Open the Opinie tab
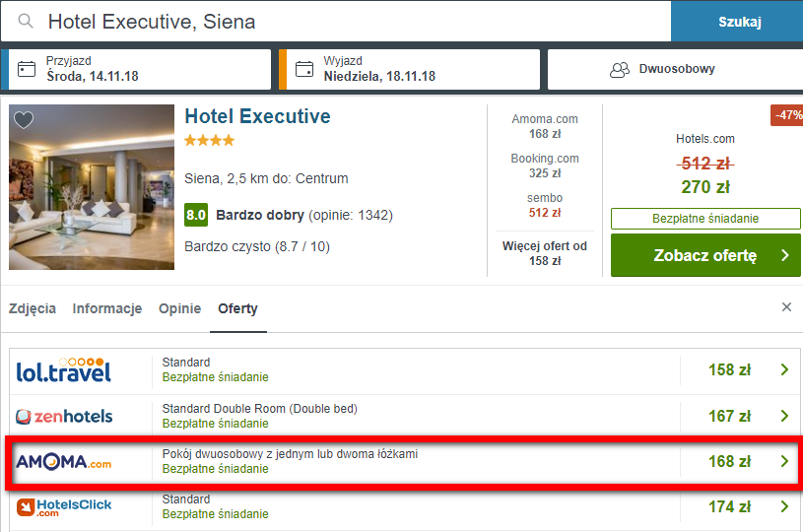Viewport: 803px width, 532px height. [x=179, y=308]
